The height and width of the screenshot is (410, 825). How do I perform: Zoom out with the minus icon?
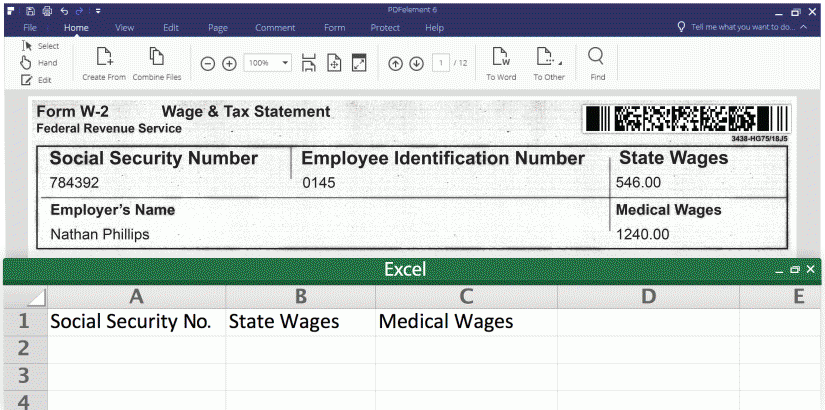point(208,64)
